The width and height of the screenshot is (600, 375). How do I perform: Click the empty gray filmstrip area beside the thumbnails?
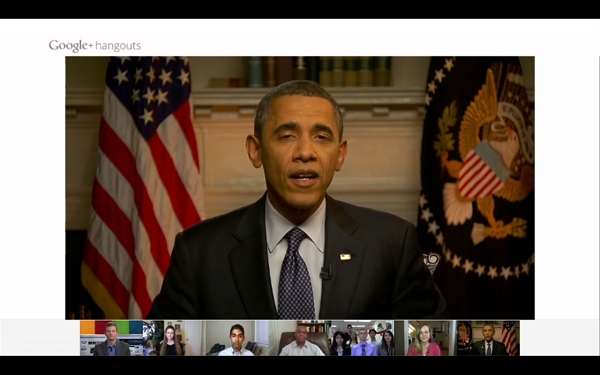[40, 338]
